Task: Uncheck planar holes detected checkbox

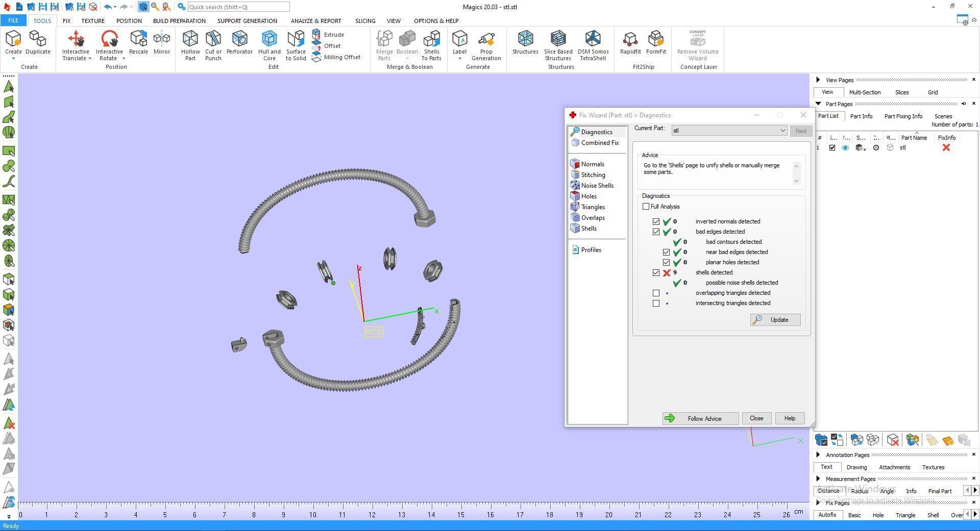Action: click(667, 262)
